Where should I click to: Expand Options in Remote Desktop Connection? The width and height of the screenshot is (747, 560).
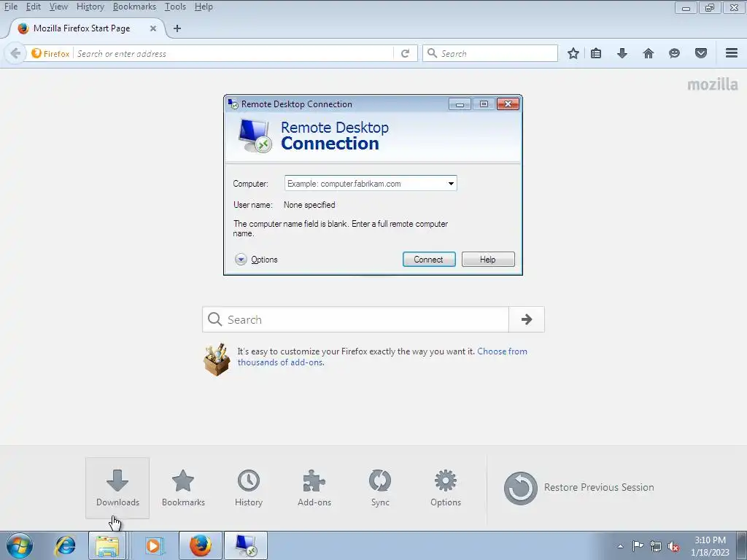256,260
